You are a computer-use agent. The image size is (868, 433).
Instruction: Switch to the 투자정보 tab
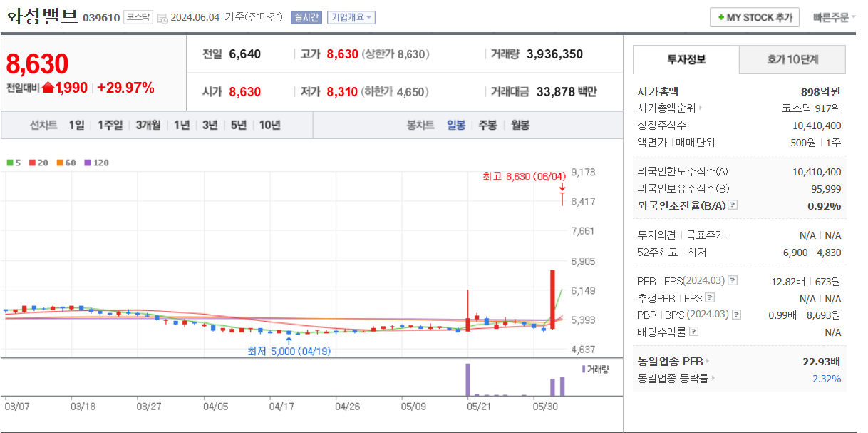pos(686,60)
